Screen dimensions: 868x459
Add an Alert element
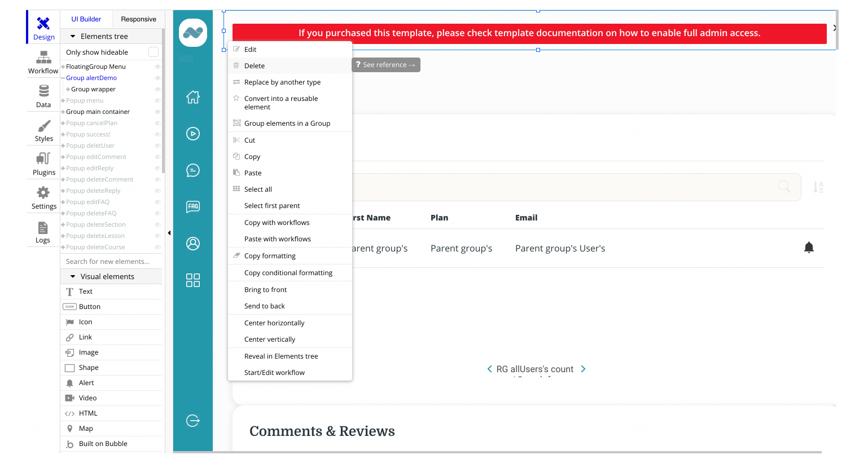click(111, 383)
